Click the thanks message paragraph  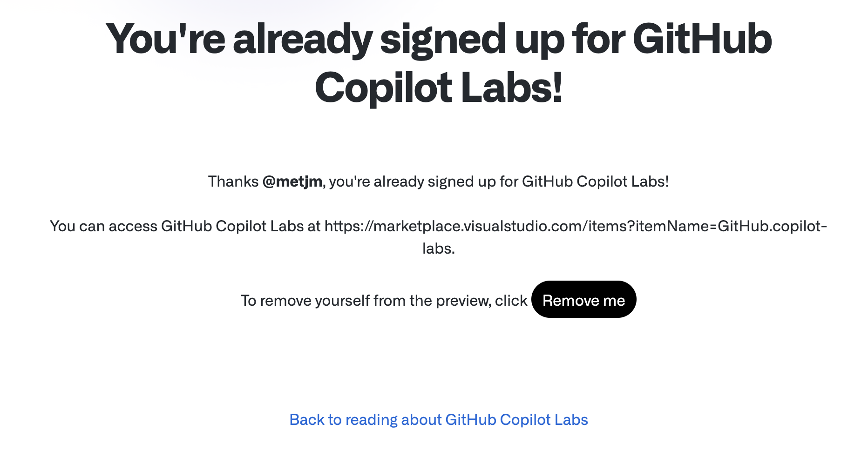click(439, 181)
